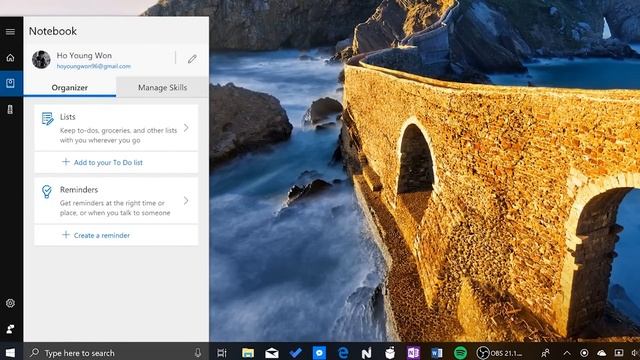Click the Ho Young Won name
The width and height of the screenshot is (640, 360).
[84, 56]
